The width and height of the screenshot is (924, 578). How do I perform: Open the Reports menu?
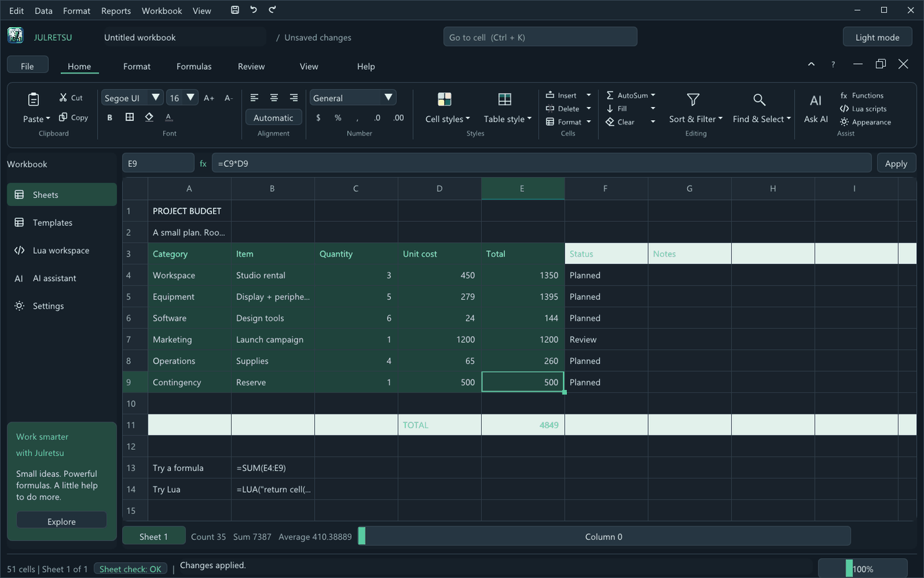point(116,11)
